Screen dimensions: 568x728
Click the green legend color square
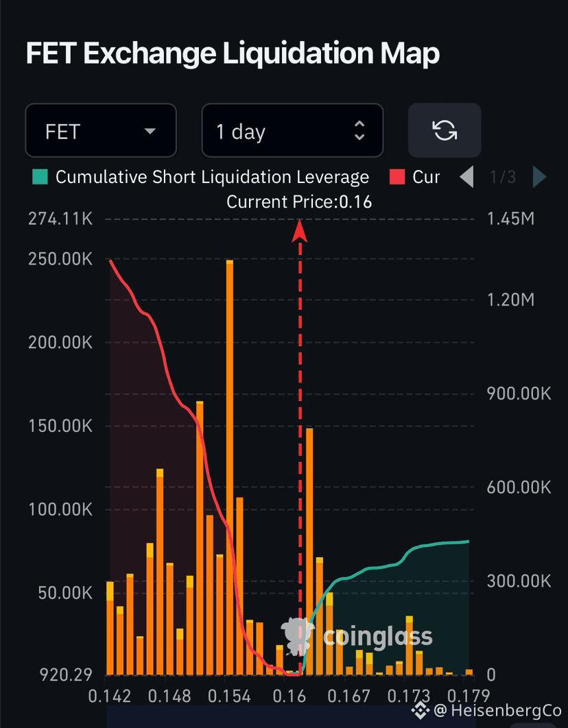40,177
